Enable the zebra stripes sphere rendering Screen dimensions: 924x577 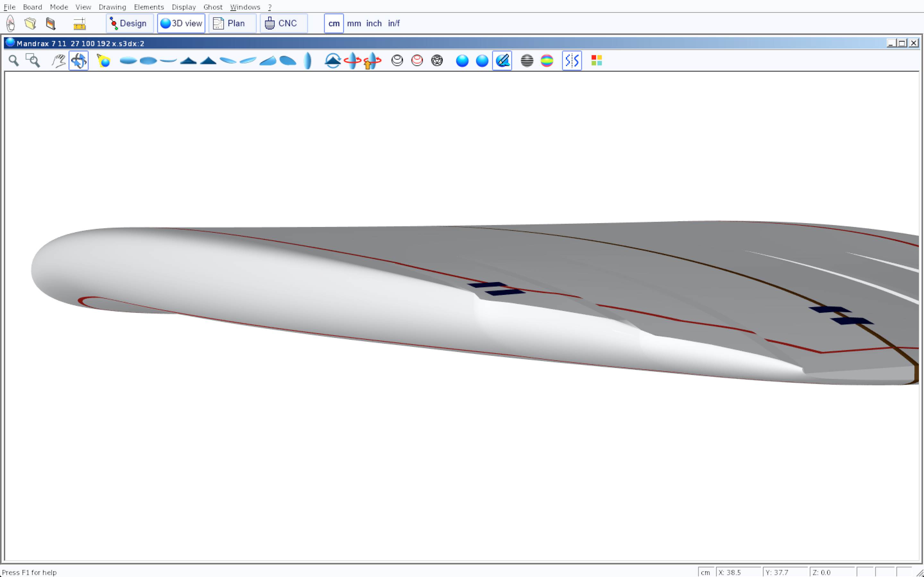pyautogui.click(x=527, y=60)
